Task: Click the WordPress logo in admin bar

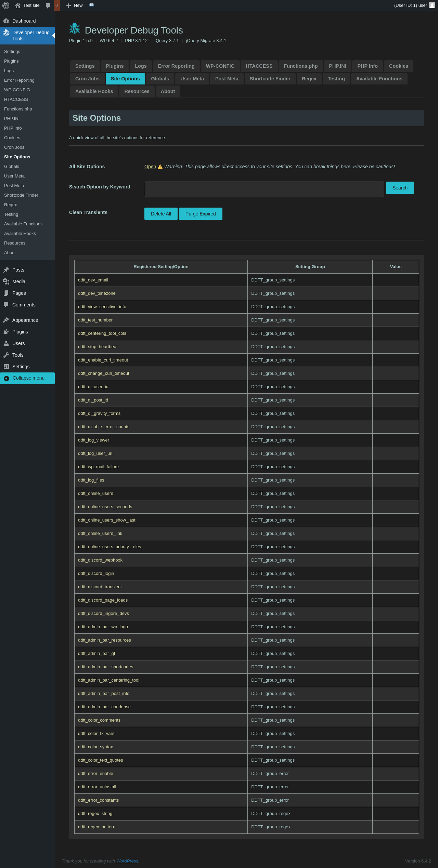Action: click(x=6, y=5)
